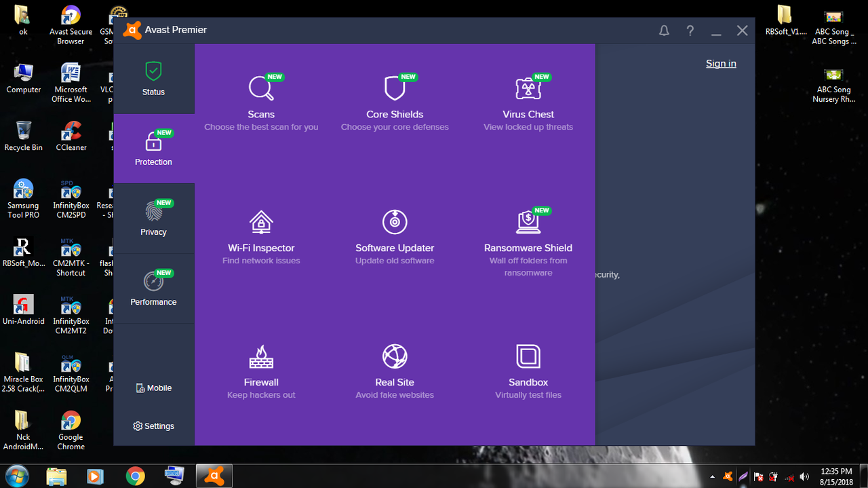Select the Recycle Bin desktop icon
The width and height of the screenshot is (868, 488).
point(23,135)
